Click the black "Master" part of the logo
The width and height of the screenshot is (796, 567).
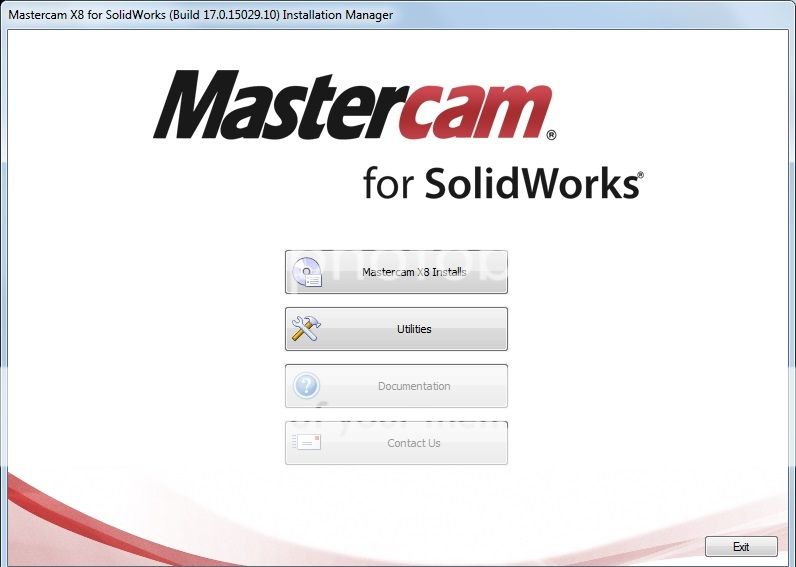click(260, 106)
